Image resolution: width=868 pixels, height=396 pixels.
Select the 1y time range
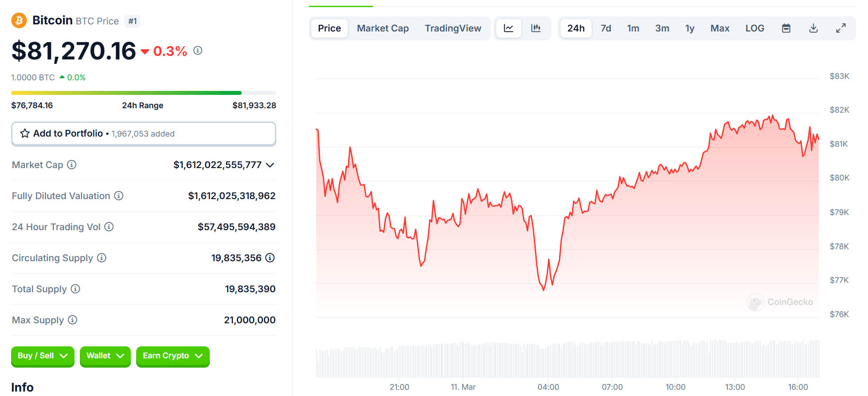click(x=690, y=28)
